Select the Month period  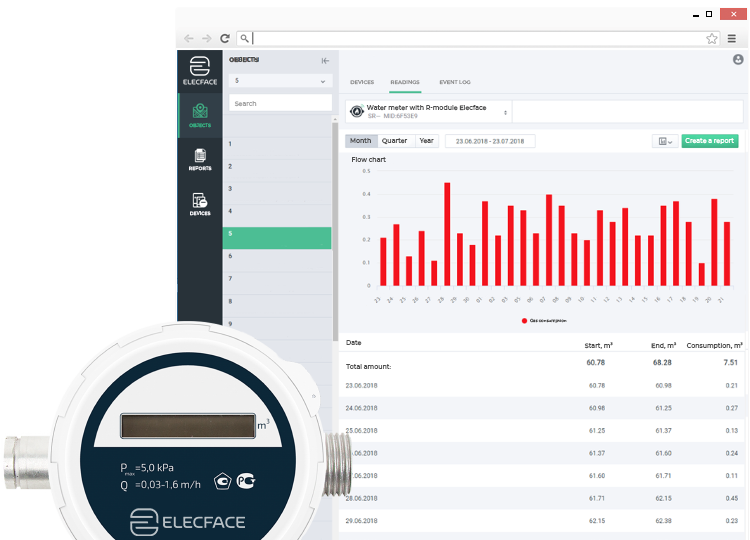coord(361,141)
